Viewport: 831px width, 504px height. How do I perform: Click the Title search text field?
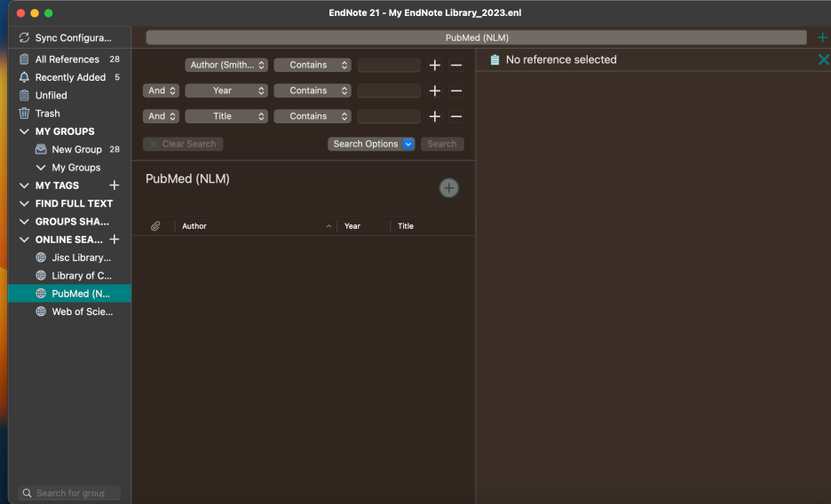(389, 116)
